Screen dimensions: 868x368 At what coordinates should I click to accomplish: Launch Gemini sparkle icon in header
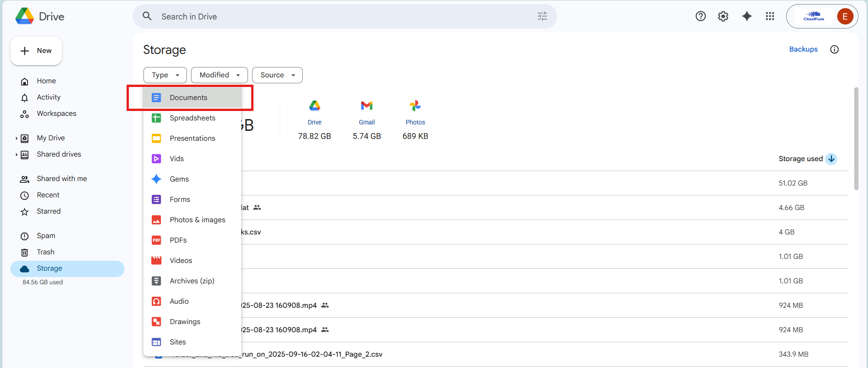pyautogui.click(x=747, y=16)
